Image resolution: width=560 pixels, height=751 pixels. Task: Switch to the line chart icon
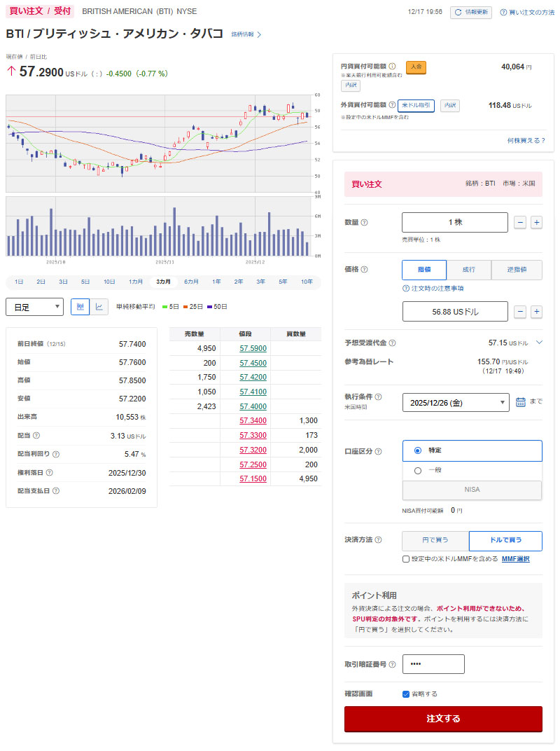coord(99,307)
